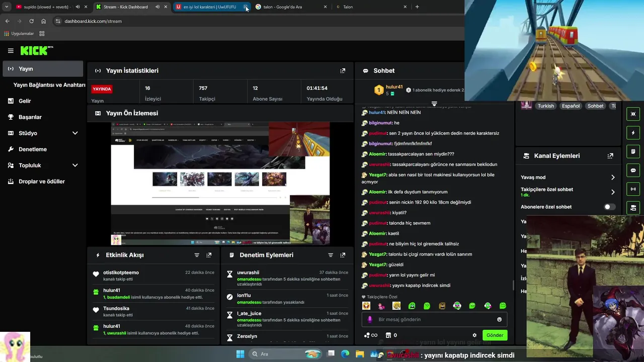This screenshot has width=644, height=362.
Task: Go to the Gelir section
Action: 25,101
